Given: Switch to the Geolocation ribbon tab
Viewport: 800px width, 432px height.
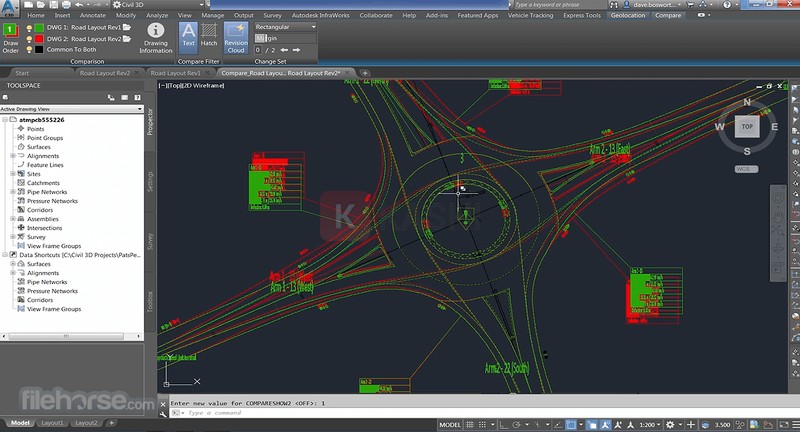Looking at the screenshot, I should [628, 15].
